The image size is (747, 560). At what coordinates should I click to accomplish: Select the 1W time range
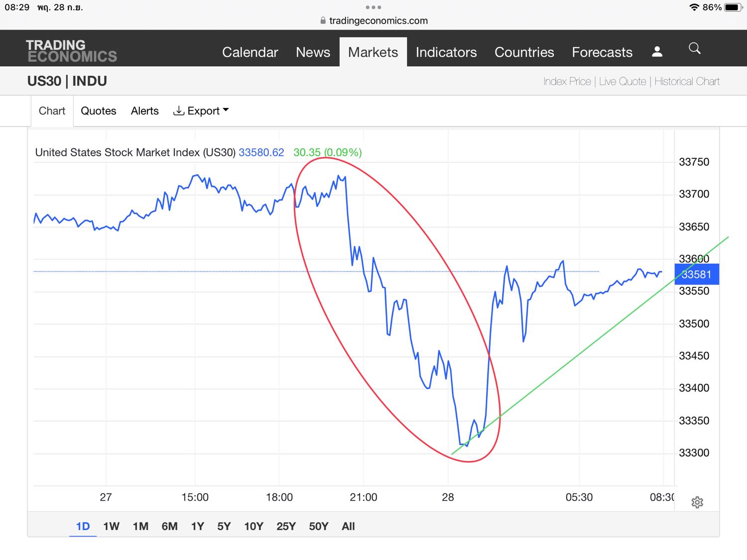(x=111, y=527)
